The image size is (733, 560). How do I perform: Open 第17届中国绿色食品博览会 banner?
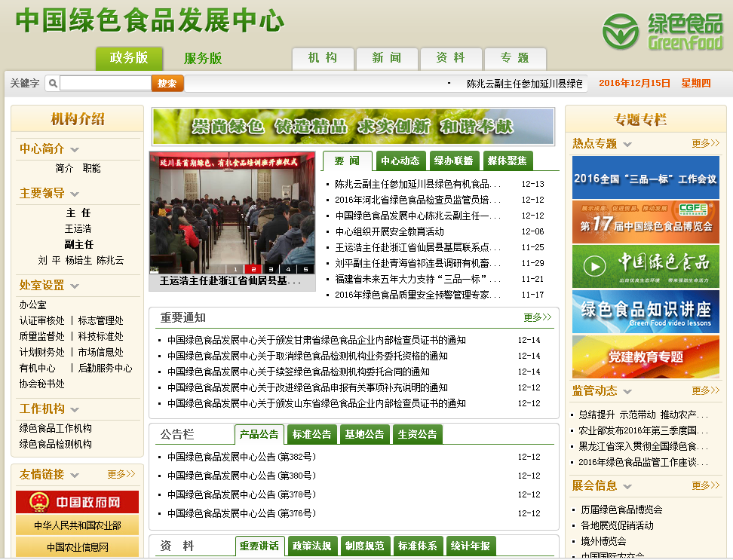(646, 222)
